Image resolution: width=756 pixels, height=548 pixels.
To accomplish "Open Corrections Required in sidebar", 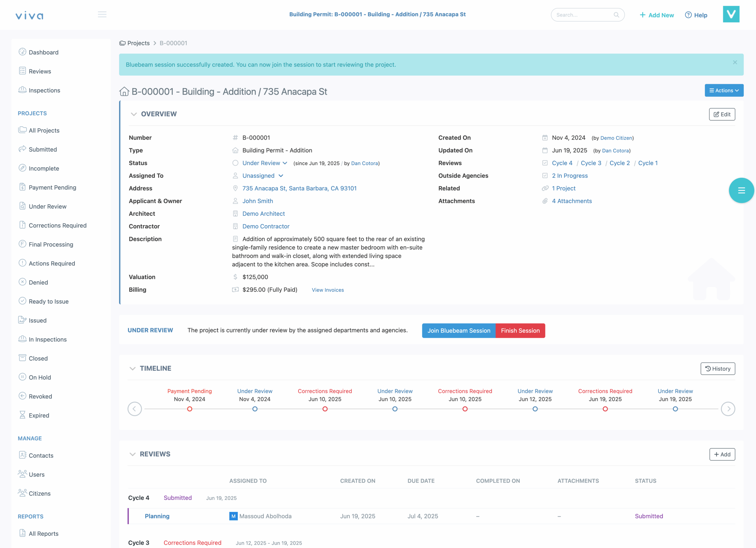I will pyautogui.click(x=57, y=225).
